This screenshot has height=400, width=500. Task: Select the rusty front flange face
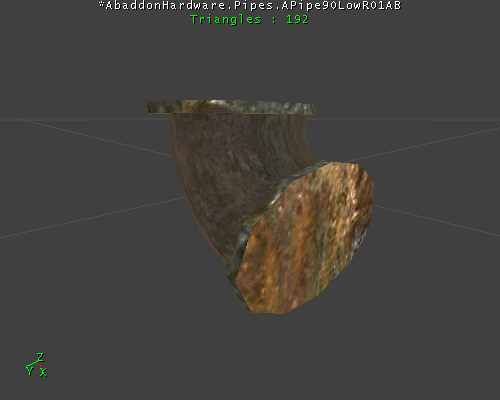(306, 238)
